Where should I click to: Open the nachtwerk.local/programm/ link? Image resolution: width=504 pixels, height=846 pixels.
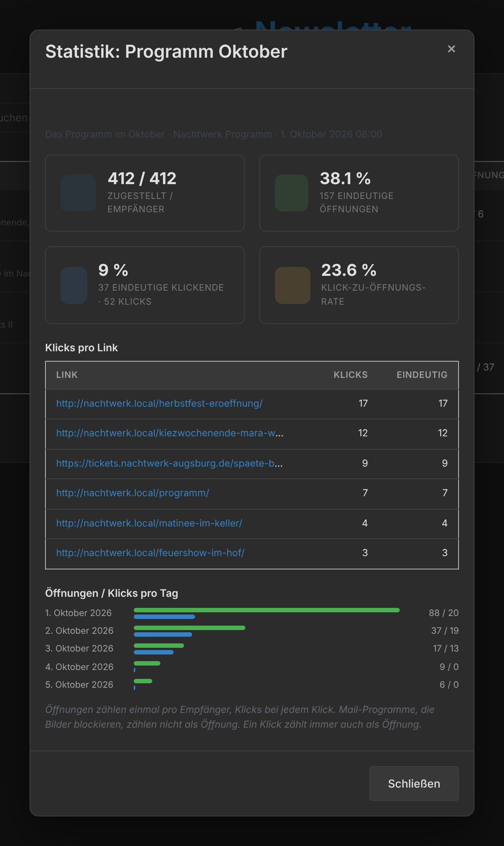(x=133, y=493)
